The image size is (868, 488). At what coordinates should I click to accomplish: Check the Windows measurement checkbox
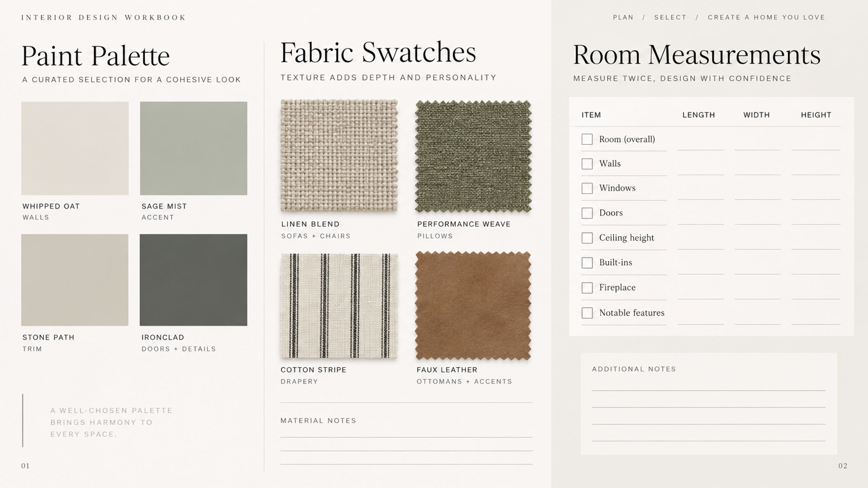(587, 188)
